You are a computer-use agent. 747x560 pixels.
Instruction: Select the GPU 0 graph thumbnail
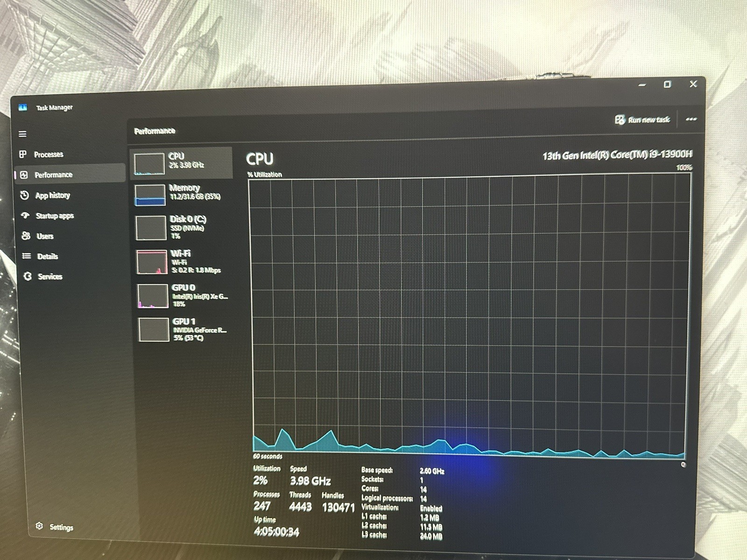[x=153, y=296]
